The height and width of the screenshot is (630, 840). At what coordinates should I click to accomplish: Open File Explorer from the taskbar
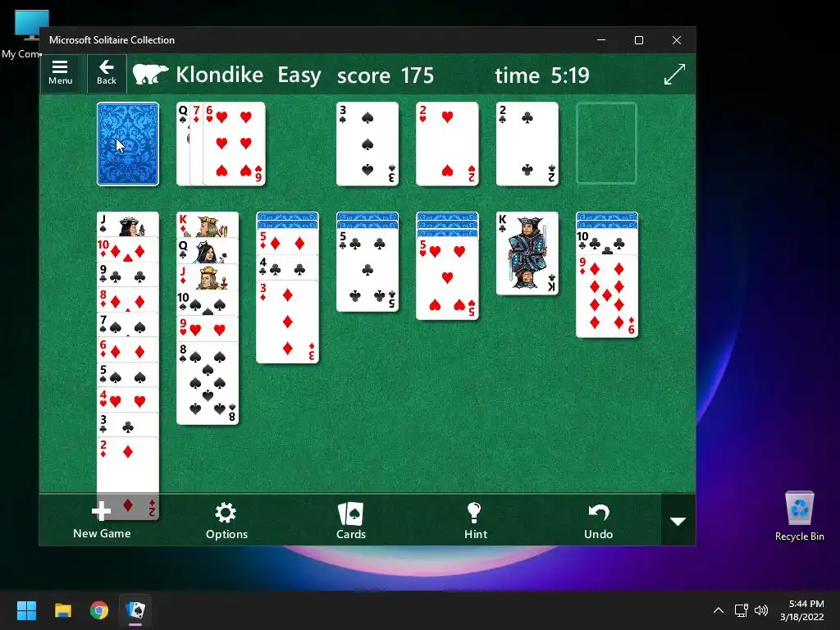[x=62, y=610]
